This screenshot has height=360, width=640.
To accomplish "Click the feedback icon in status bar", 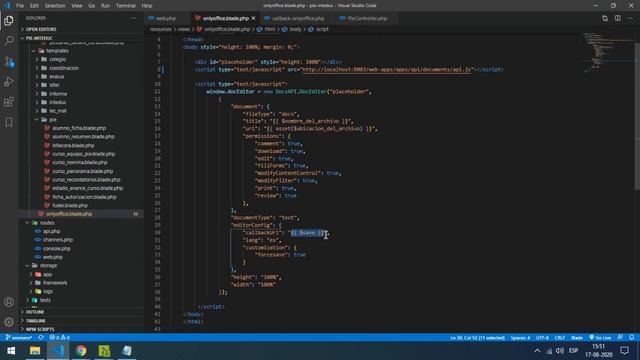I will click(x=620, y=338).
